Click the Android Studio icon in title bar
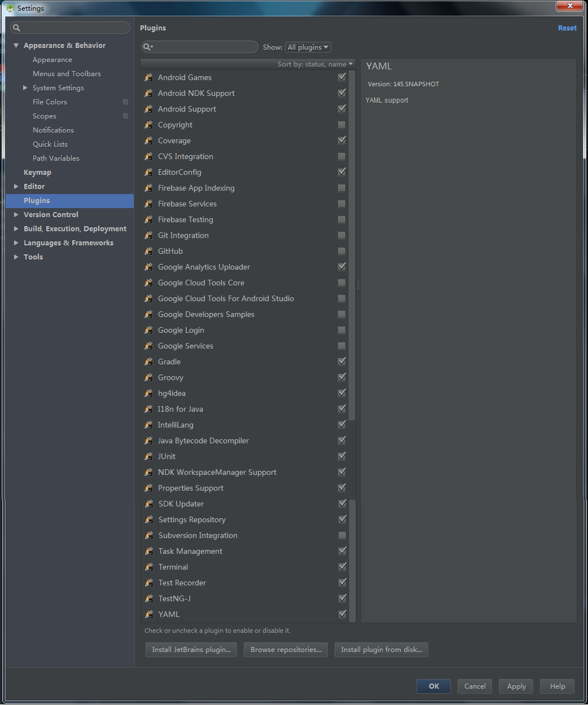This screenshot has width=588, height=705. coord(10,8)
